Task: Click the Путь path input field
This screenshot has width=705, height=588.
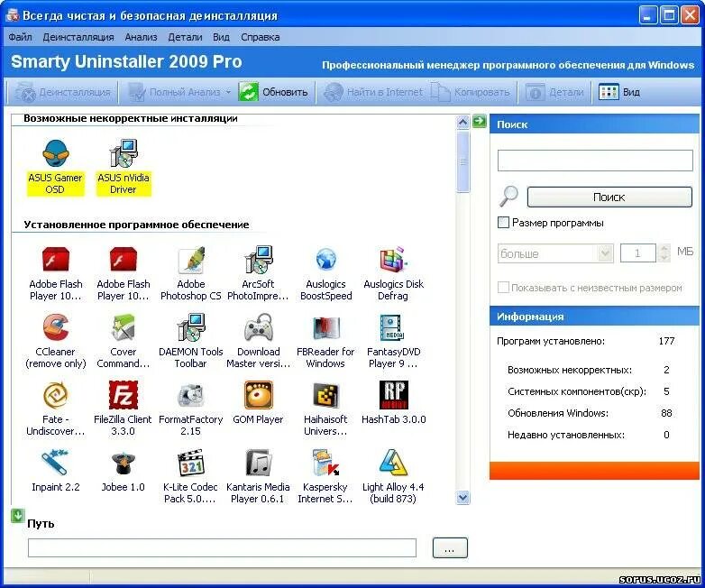Action: pos(222,547)
